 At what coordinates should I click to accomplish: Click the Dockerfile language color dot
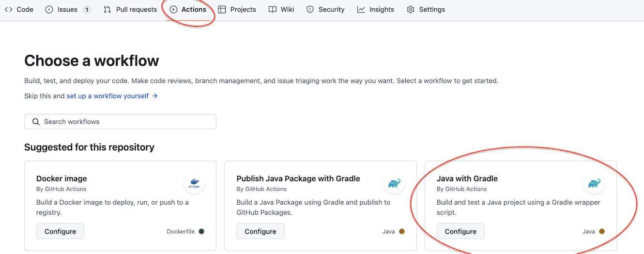pos(201,231)
